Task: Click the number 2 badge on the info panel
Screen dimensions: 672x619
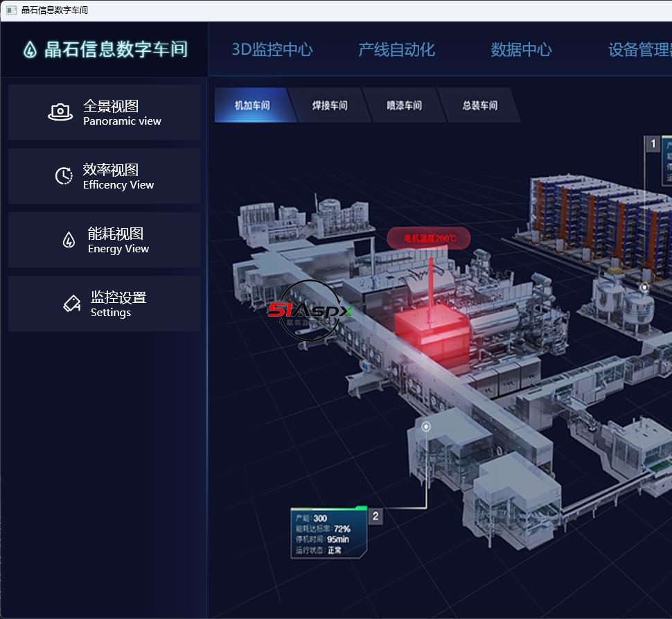Action: tap(375, 516)
